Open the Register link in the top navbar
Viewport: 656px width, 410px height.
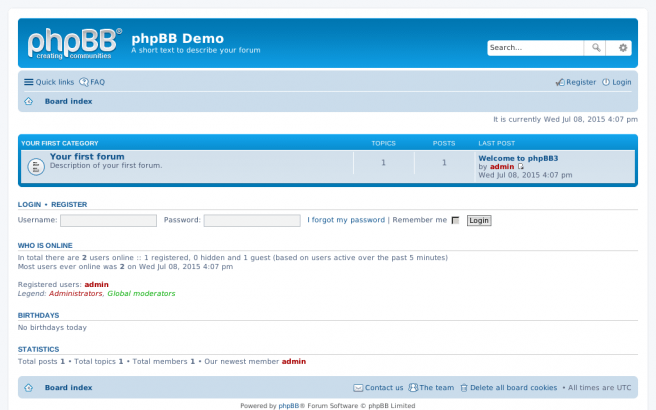point(576,82)
